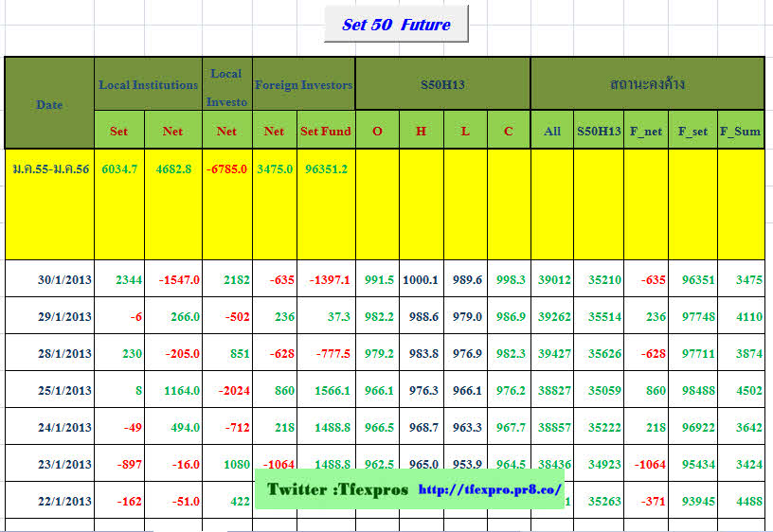The image size is (773, 532).
Task: Open the tfexpro.pr8 website link
Action: (490, 489)
